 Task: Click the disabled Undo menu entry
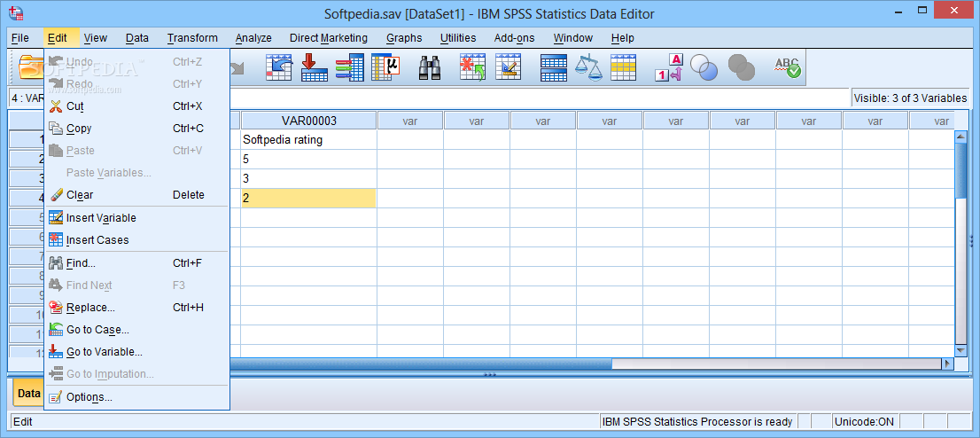(x=136, y=62)
